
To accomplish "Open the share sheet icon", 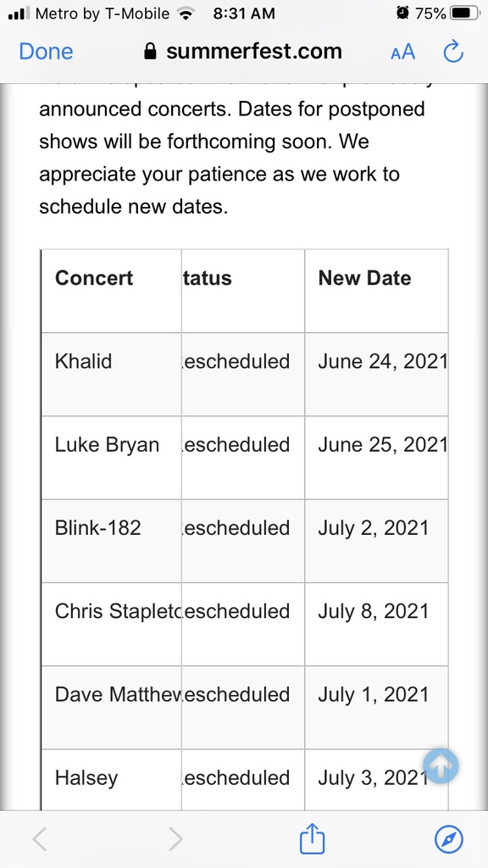I will point(312,838).
